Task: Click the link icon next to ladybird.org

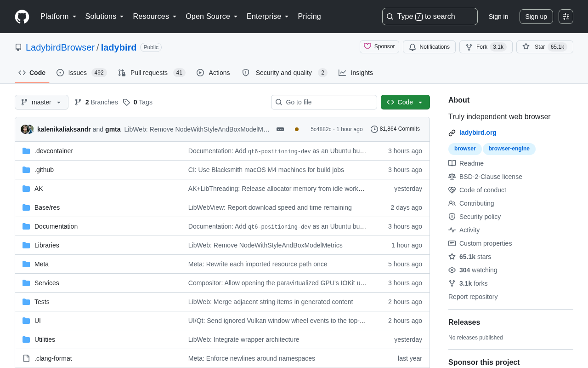Action: [x=452, y=133]
